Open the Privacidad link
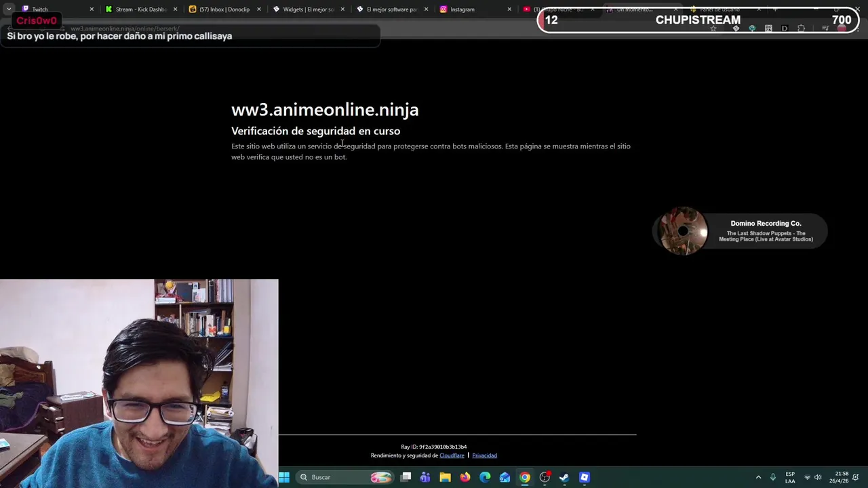This screenshot has height=488, width=868. (x=484, y=455)
